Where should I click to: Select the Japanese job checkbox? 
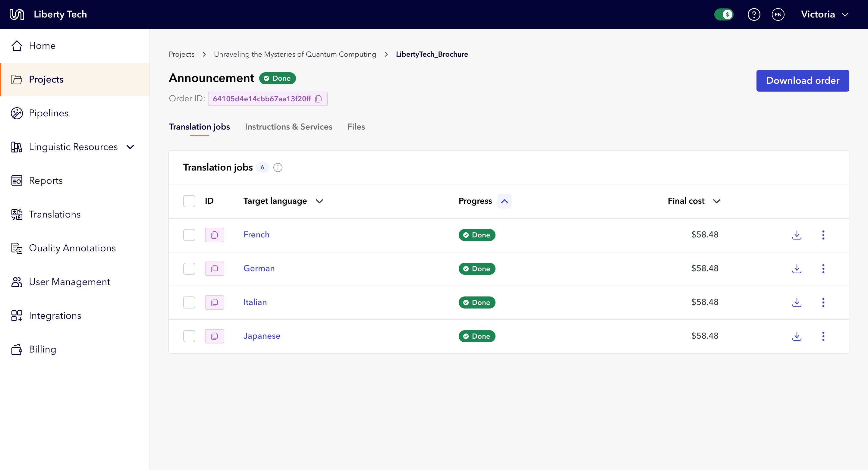(x=189, y=336)
